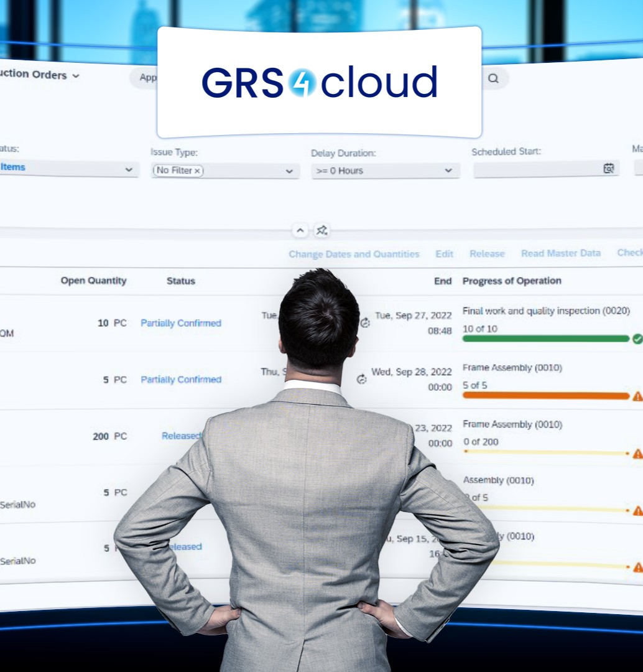Click the 200 PC open quantity cell
643x672 pixels.
[109, 436]
